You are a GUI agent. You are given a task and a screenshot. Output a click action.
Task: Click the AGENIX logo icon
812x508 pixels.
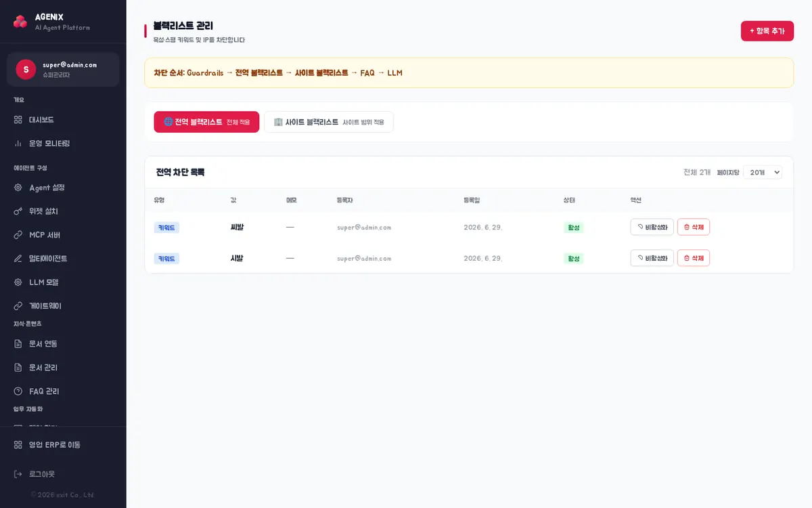pos(20,22)
